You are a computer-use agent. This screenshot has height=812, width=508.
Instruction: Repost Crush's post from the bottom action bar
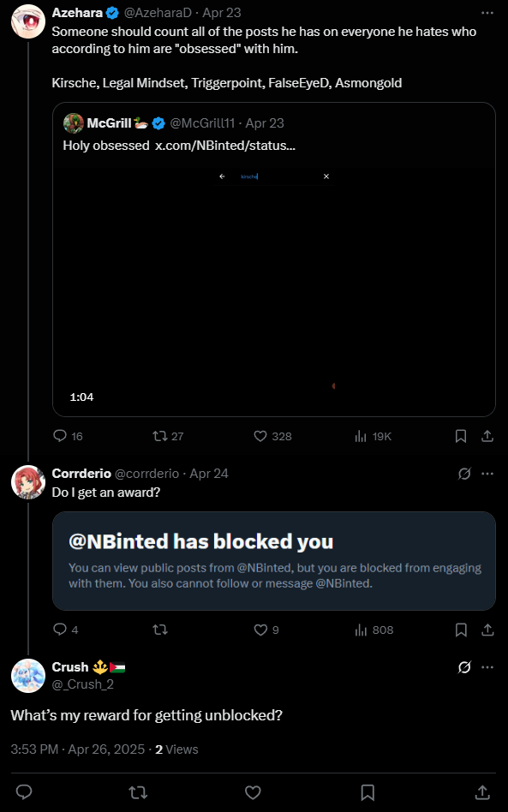pos(138,792)
